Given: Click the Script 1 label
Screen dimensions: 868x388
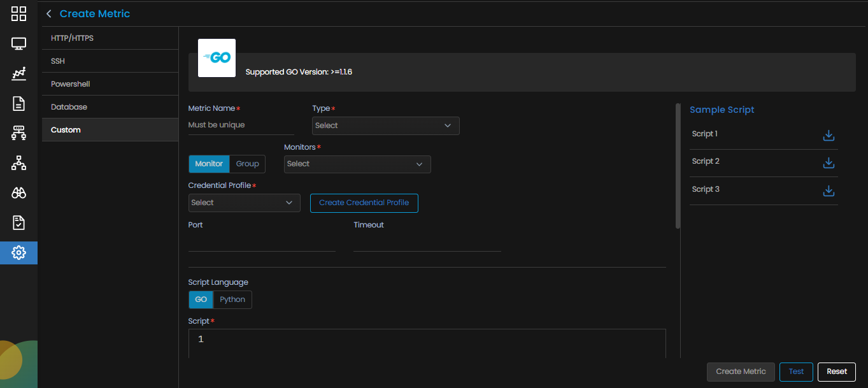Looking at the screenshot, I should click(x=705, y=134).
